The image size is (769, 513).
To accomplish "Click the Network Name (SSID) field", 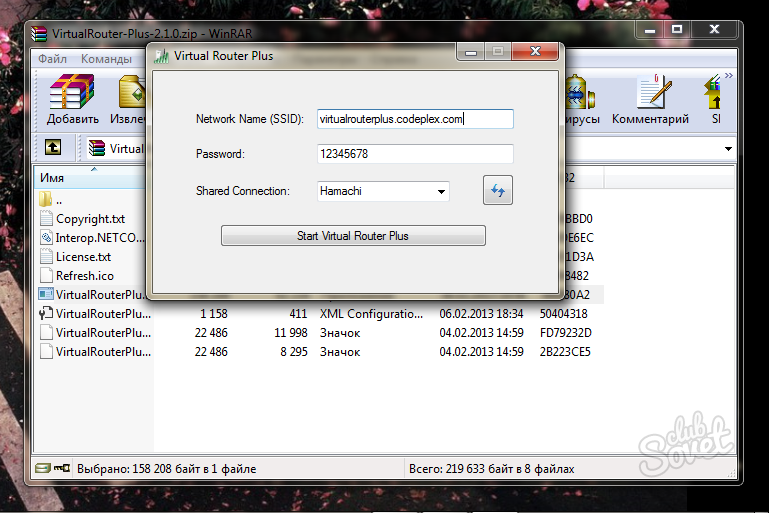I will (x=414, y=119).
